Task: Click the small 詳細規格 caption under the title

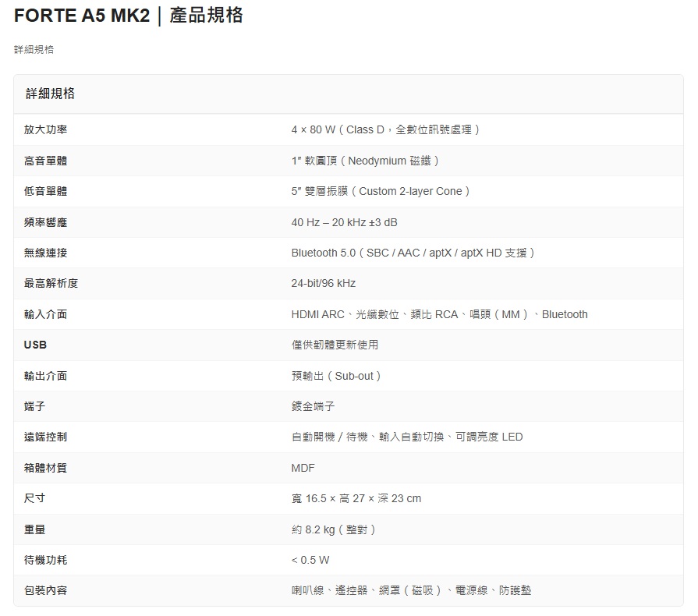Action: 34,50
